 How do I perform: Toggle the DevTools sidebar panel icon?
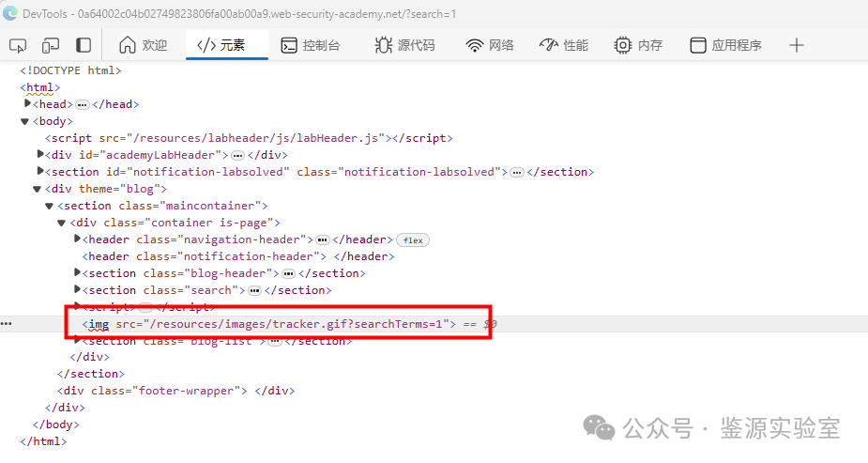(84, 45)
